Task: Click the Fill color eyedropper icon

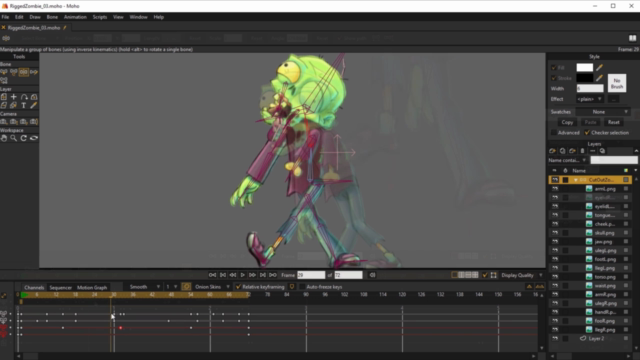Action: click(x=599, y=67)
